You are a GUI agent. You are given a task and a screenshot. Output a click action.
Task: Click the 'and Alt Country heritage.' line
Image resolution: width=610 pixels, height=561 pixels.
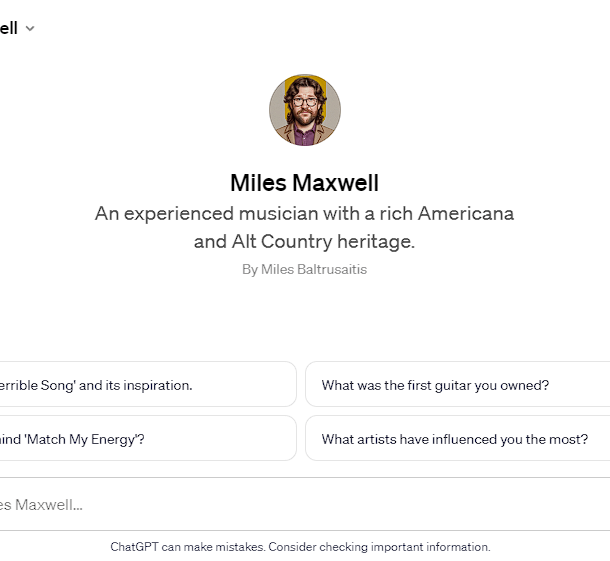tap(304, 241)
